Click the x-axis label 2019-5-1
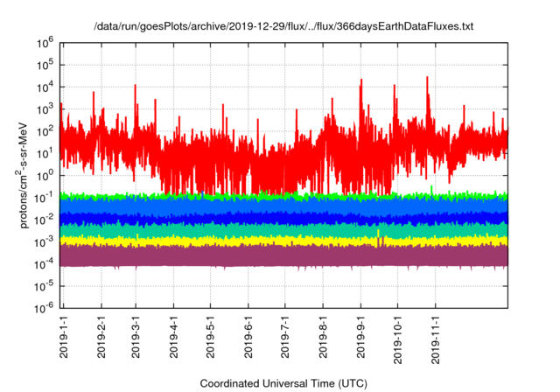The image size is (560, 392). [x=210, y=339]
